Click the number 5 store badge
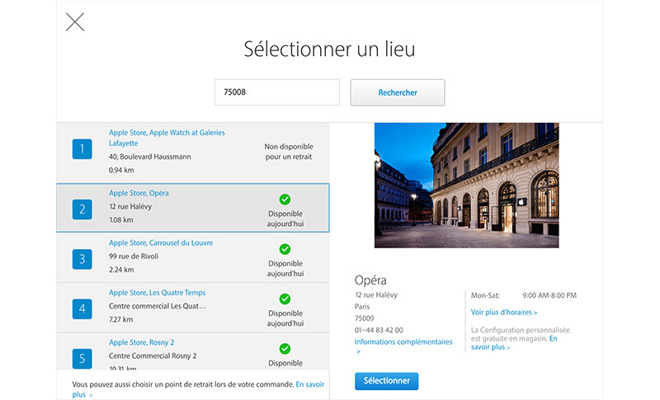660x400 pixels. pos(82,359)
